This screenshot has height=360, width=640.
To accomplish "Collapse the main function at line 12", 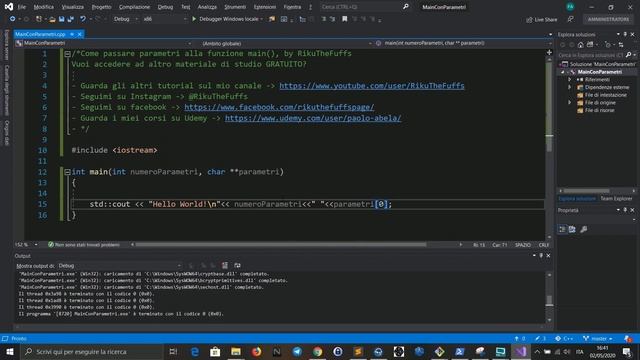I will coord(67,172).
